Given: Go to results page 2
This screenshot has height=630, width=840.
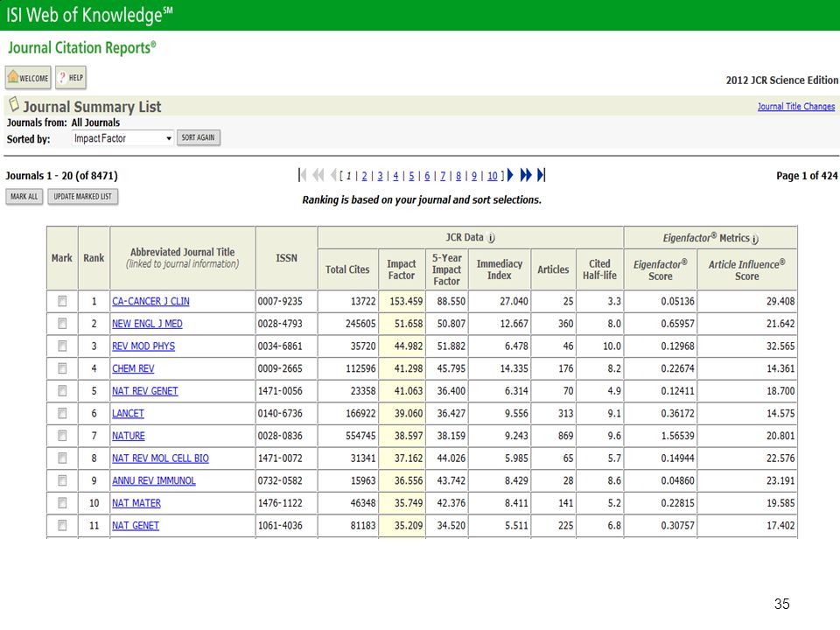Looking at the screenshot, I should click(364, 176).
